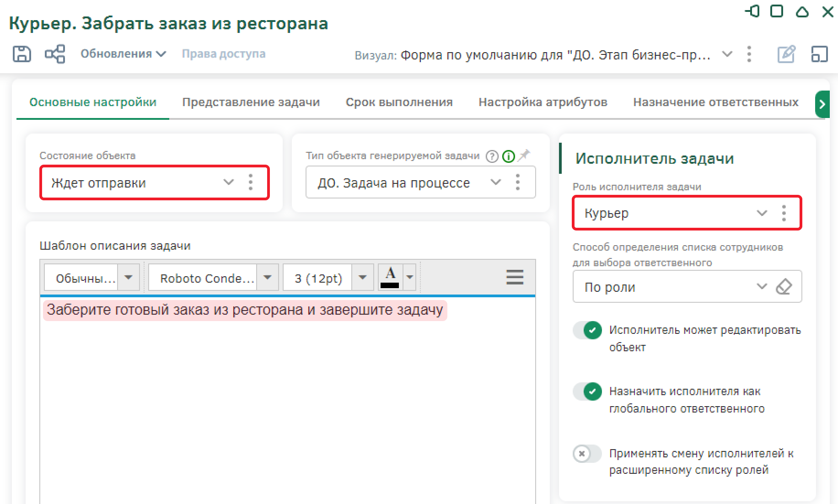Click the save floppy disk icon
The width and height of the screenshot is (838, 504).
21,54
